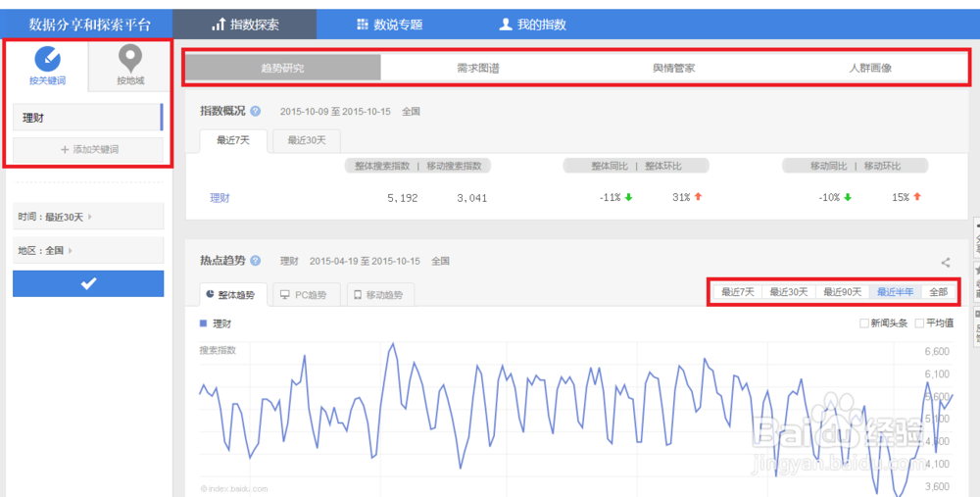
Task: Click the 移动搜索指数 column header
Action: 455,167
